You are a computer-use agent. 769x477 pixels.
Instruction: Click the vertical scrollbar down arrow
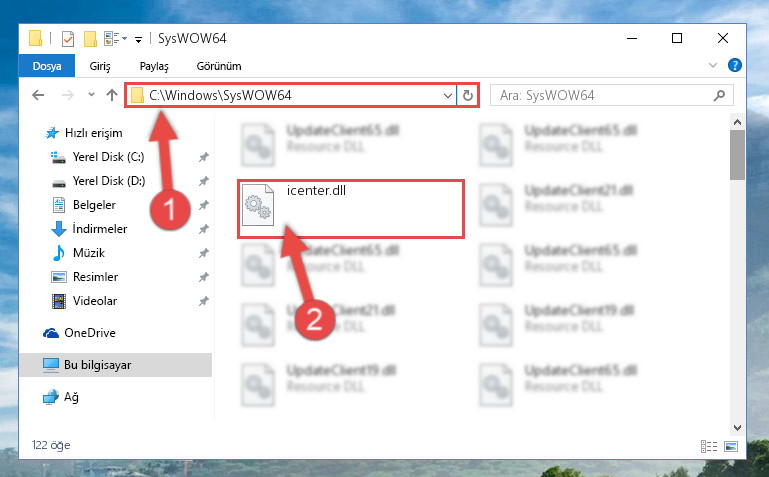(737, 428)
